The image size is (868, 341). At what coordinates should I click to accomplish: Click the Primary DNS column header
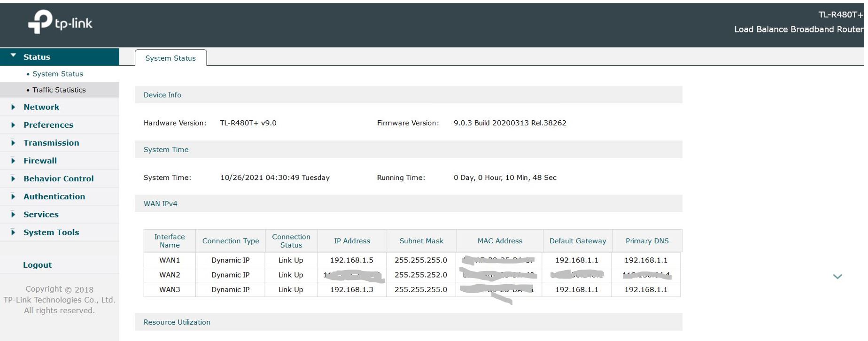tap(647, 241)
